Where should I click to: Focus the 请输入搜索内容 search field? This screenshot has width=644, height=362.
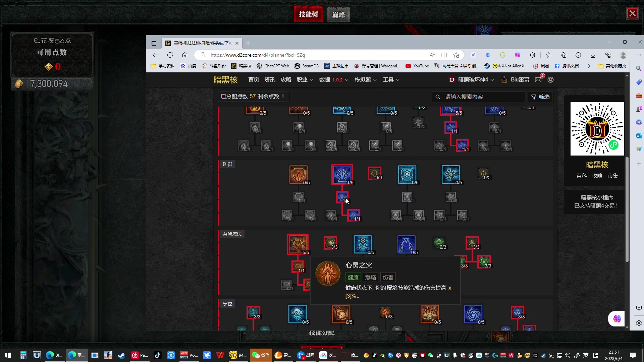coord(479,97)
